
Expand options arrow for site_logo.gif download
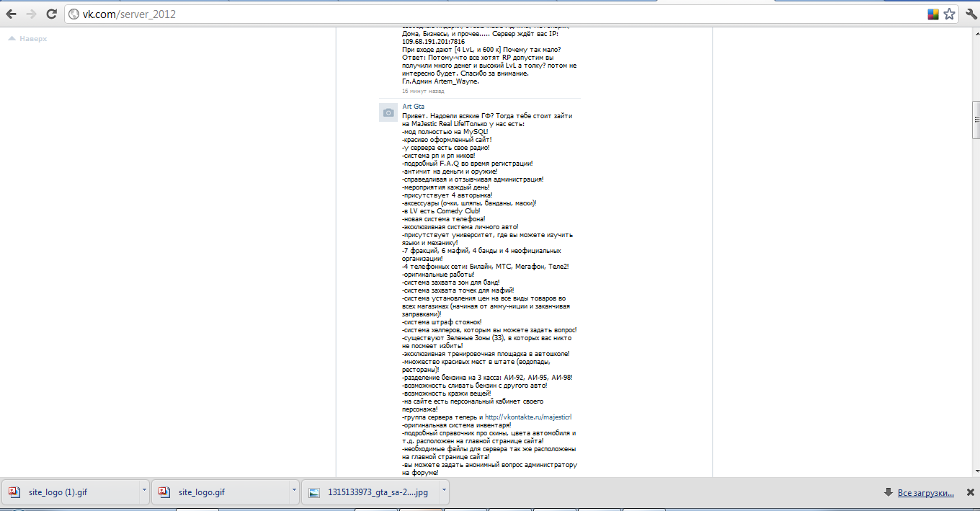pos(294,489)
